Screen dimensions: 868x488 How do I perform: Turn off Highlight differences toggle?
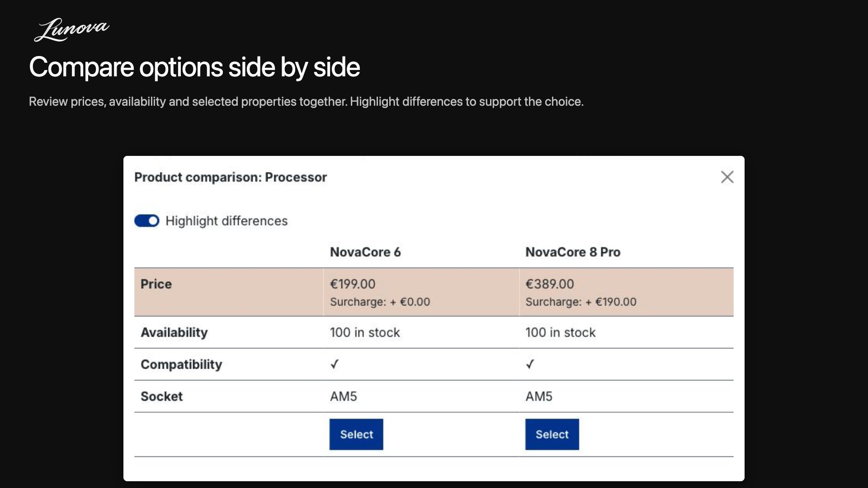(147, 221)
